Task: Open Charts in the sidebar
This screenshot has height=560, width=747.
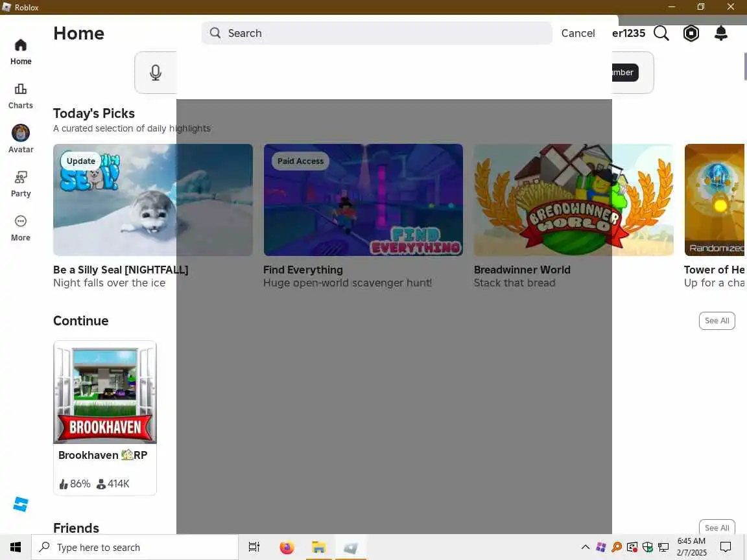Action: click(21, 96)
